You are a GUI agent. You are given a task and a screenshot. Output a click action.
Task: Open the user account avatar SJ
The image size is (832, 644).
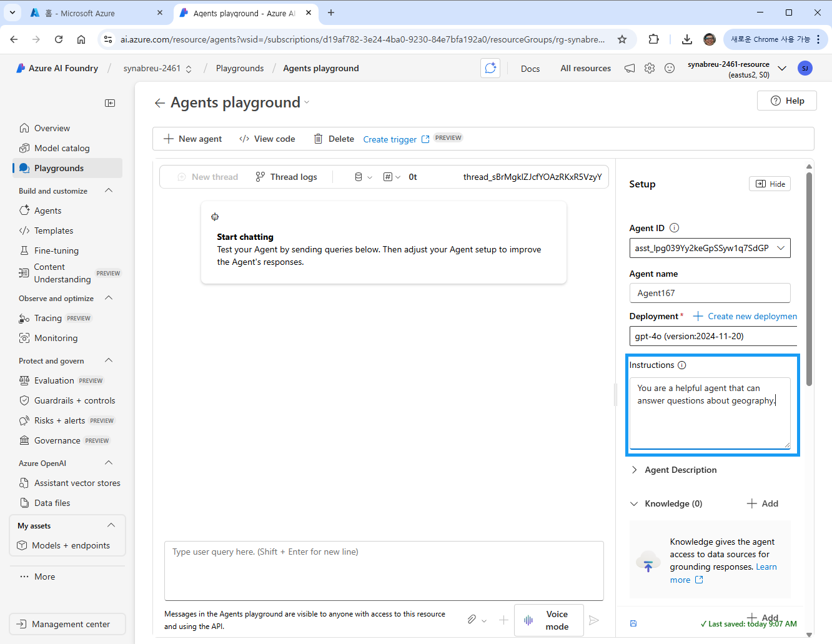click(x=805, y=68)
